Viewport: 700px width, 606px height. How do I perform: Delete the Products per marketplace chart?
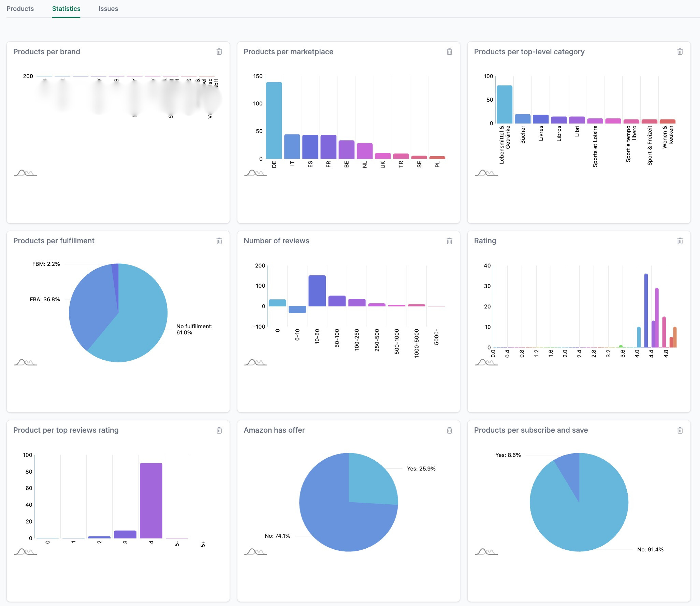(x=450, y=52)
